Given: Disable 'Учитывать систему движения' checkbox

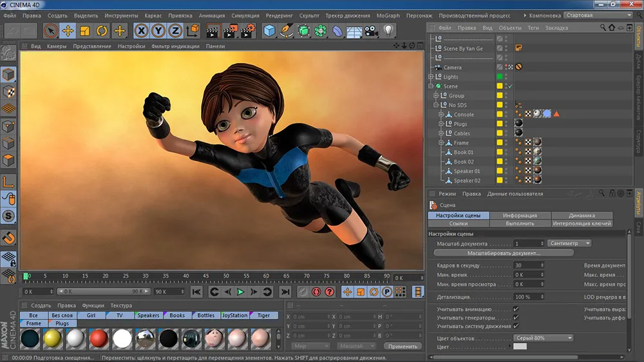Looking at the screenshot, I should coord(516,326).
